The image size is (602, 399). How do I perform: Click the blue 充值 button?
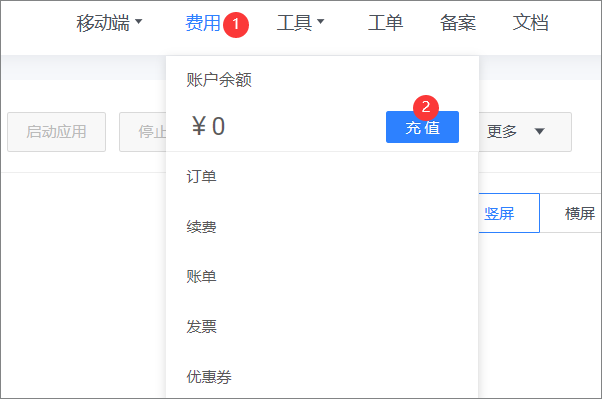pyautogui.click(x=422, y=127)
